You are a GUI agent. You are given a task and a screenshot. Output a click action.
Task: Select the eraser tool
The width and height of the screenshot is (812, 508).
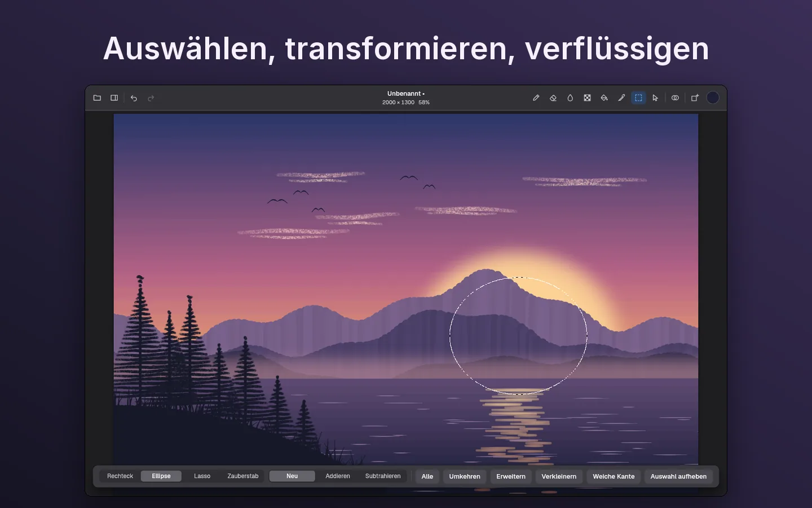[x=553, y=98]
